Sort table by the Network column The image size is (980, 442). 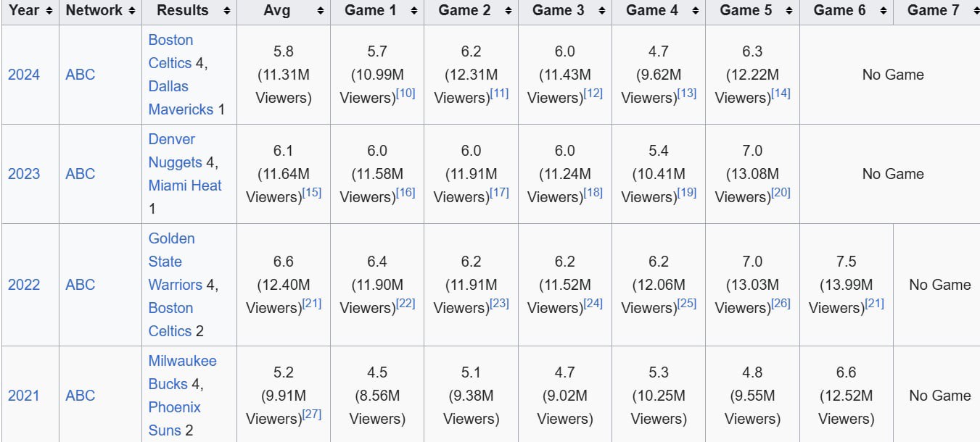click(131, 11)
